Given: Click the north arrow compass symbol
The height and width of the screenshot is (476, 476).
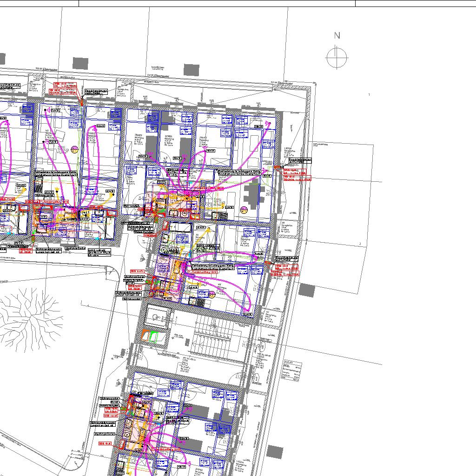Looking at the screenshot, I should tap(337, 57).
